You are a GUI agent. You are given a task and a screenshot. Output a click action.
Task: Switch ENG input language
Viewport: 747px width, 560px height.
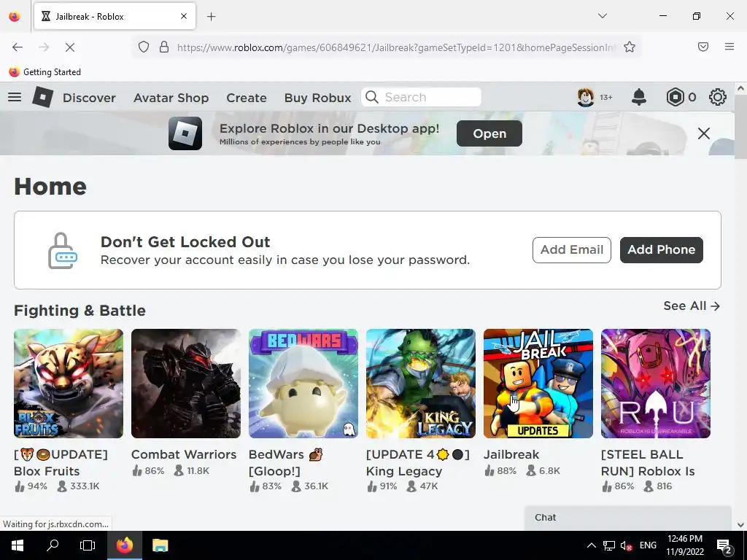[648, 545]
